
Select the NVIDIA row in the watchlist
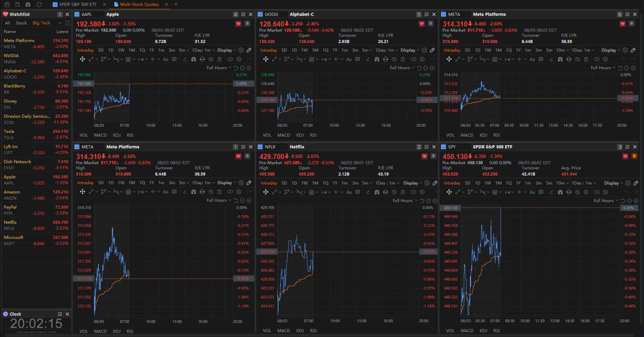(x=36, y=59)
